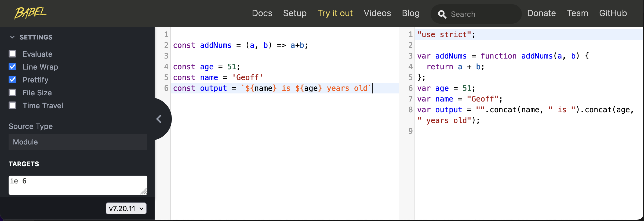644x221 pixels.
Task: Enable the File Size checkbox
Action: [x=12, y=92]
